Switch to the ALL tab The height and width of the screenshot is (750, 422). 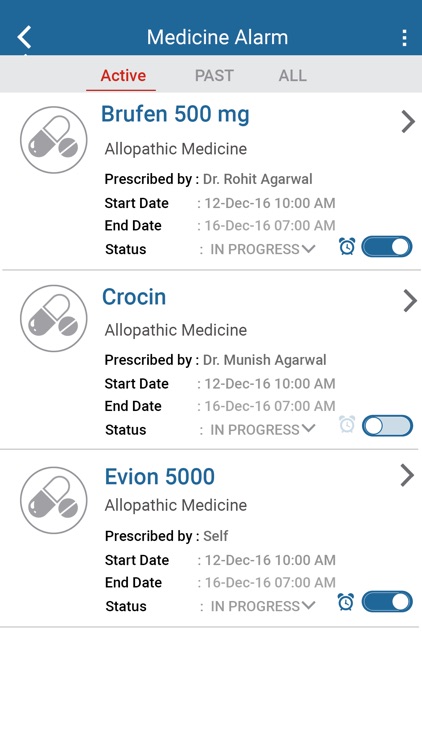[x=292, y=76]
